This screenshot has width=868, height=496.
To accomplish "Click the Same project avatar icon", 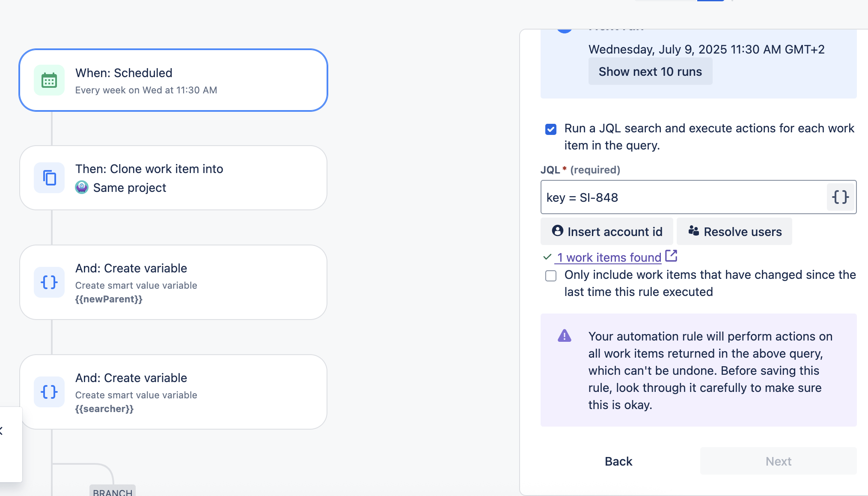I will tap(82, 187).
